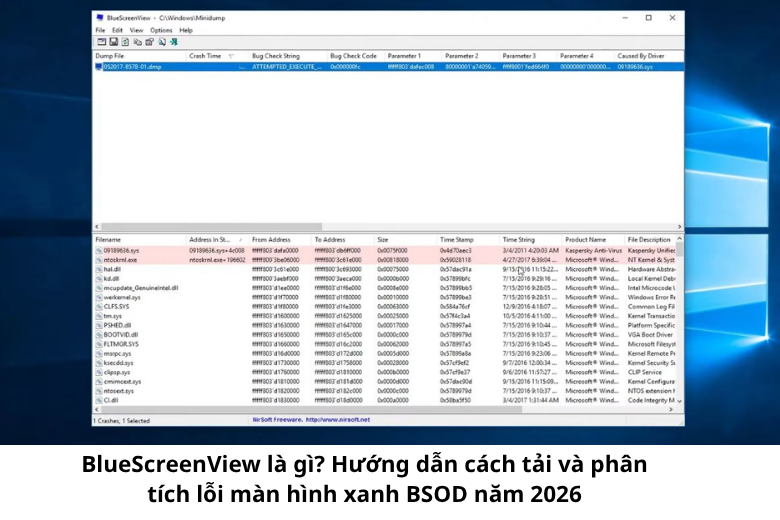Open Advanced Options toolbar icon
This screenshot has width=780, height=520.
coord(101,42)
